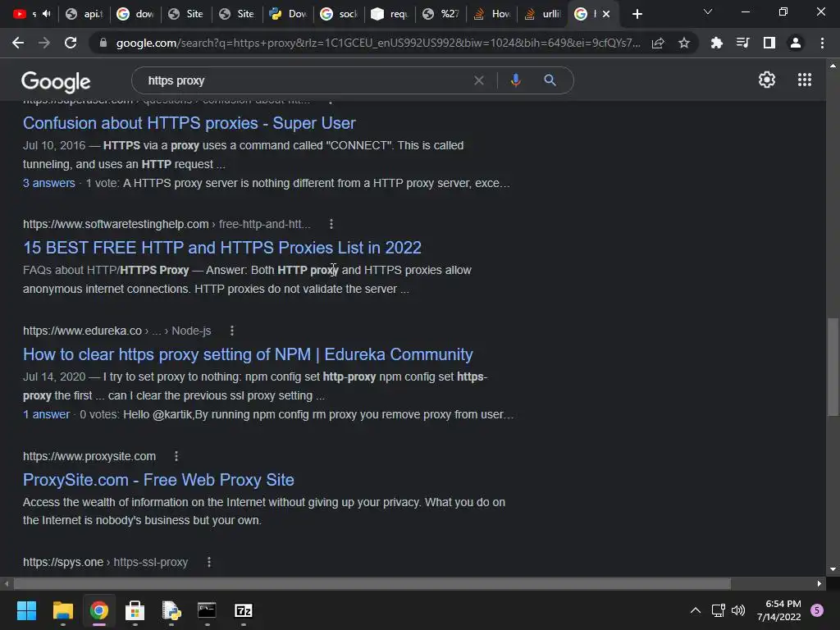
Task: Open Windows Start menu
Action: point(26,610)
